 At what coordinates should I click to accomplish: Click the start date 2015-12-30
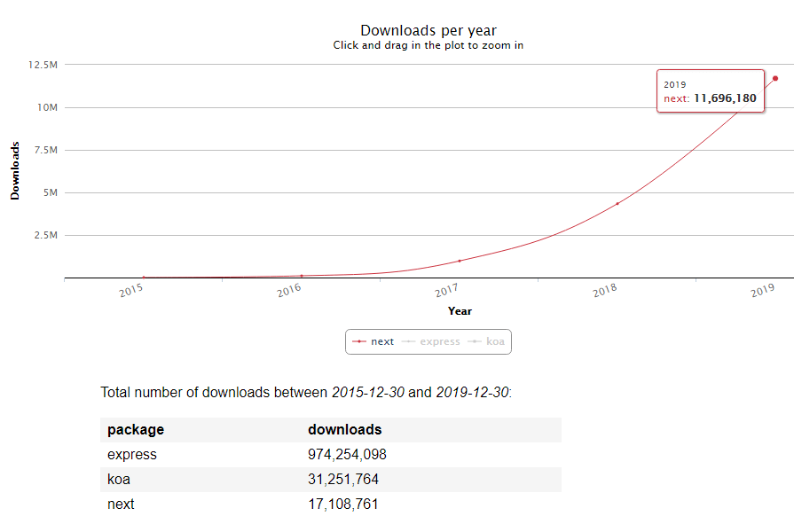click(367, 392)
